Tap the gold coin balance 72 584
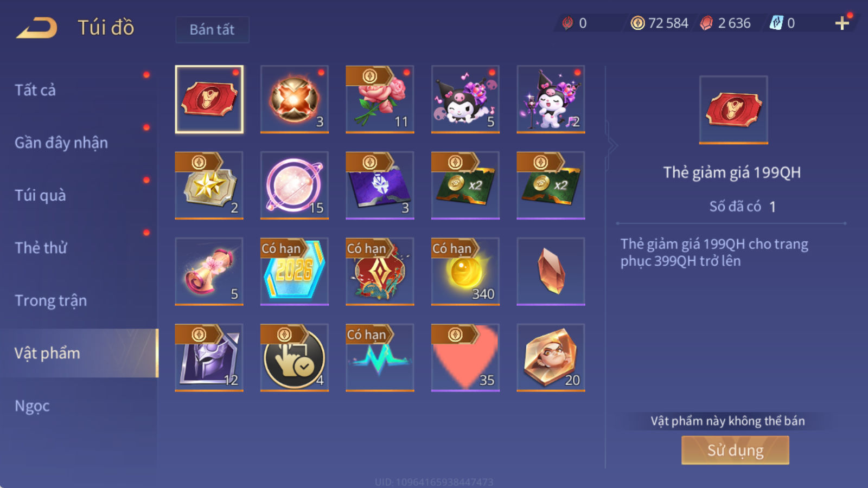The image size is (868, 488). tap(660, 23)
